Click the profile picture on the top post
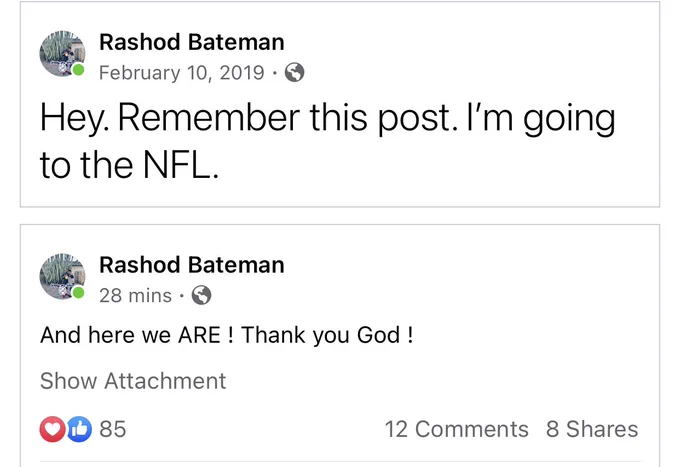Viewport: 680px width, 467px height. (62, 54)
